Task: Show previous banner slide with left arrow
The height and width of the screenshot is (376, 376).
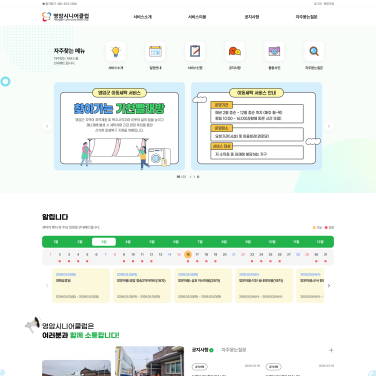Action: click(47, 126)
